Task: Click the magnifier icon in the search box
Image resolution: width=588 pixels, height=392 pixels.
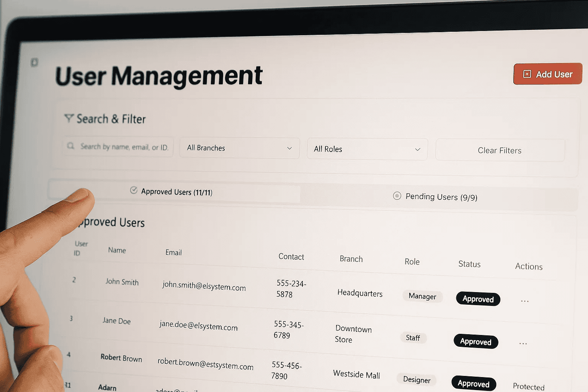Action: [x=71, y=146]
